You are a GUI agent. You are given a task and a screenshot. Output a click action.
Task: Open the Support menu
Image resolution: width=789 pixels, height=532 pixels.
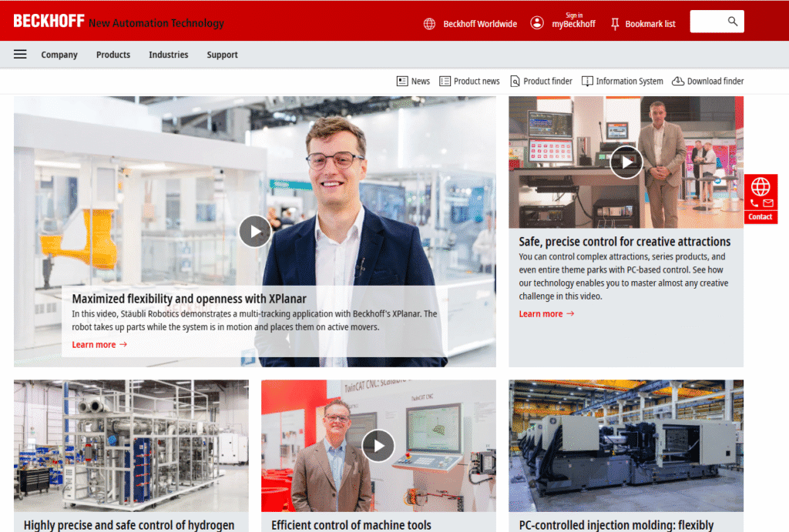(222, 55)
